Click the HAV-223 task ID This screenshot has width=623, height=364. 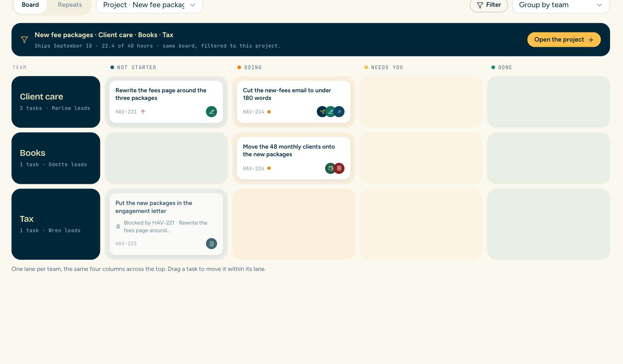[x=126, y=244]
